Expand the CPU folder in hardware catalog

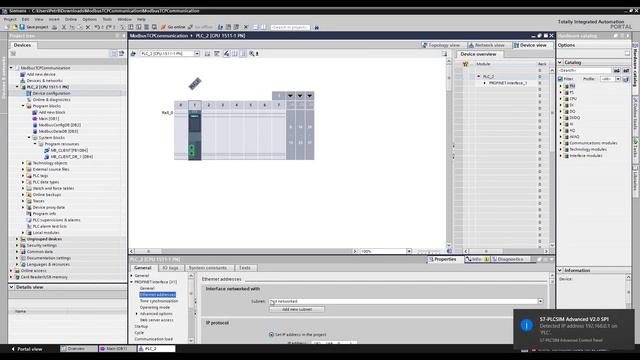pyautogui.click(x=561, y=99)
